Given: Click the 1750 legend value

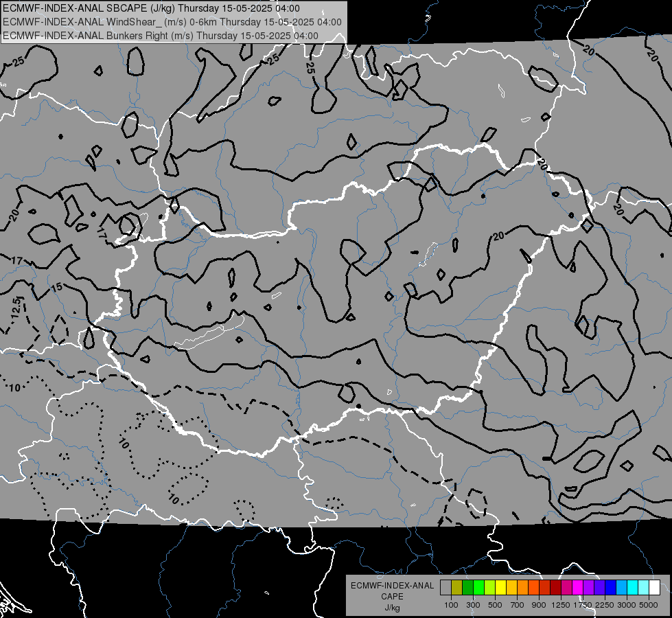Looking at the screenshot, I should point(583,605).
